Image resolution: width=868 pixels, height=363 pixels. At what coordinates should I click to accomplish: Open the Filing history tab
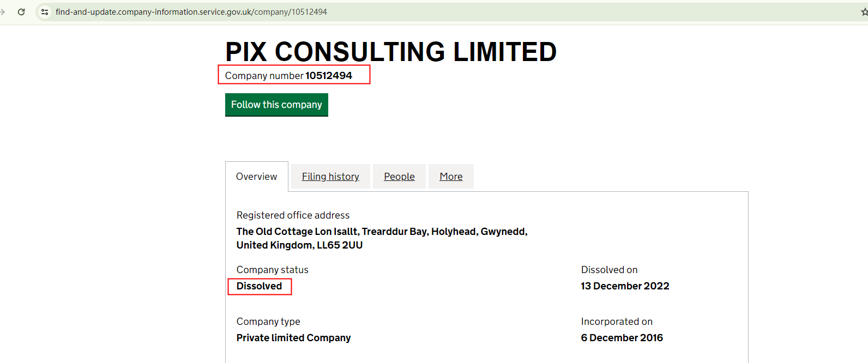[x=330, y=177]
